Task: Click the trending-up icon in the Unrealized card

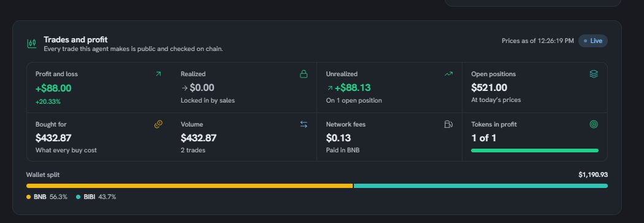Action: point(448,74)
